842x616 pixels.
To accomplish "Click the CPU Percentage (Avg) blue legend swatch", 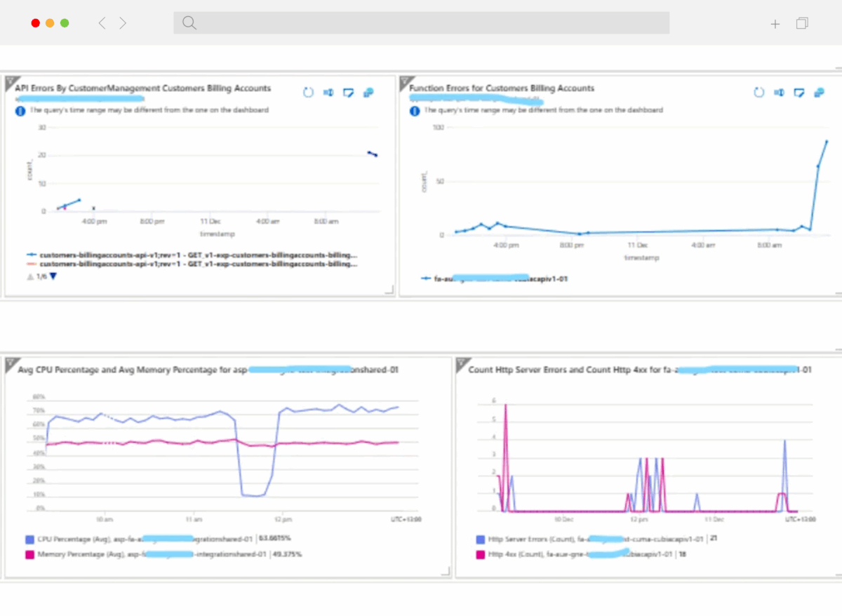I will (x=29, y=540).
